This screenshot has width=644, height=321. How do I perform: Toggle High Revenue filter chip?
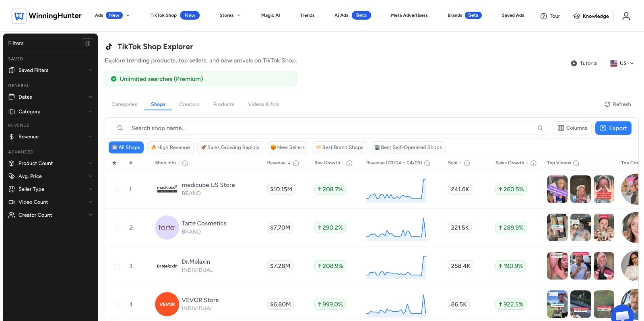(170, 147)
